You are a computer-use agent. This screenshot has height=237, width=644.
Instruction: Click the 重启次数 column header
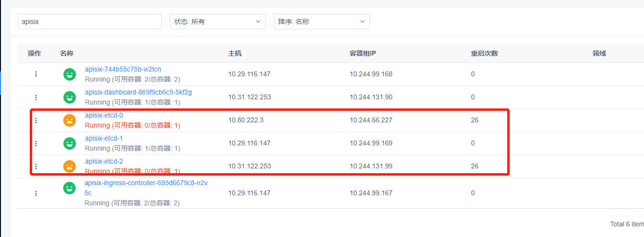485,53
